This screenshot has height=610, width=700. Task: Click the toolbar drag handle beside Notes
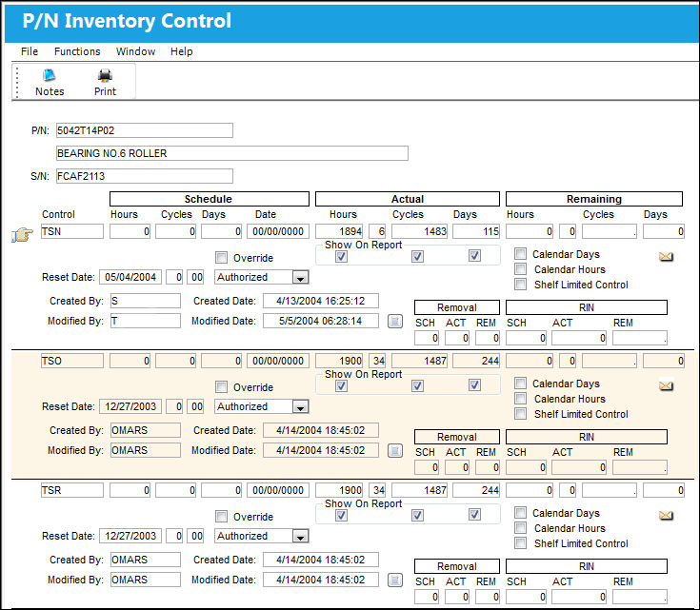point(17,82)
